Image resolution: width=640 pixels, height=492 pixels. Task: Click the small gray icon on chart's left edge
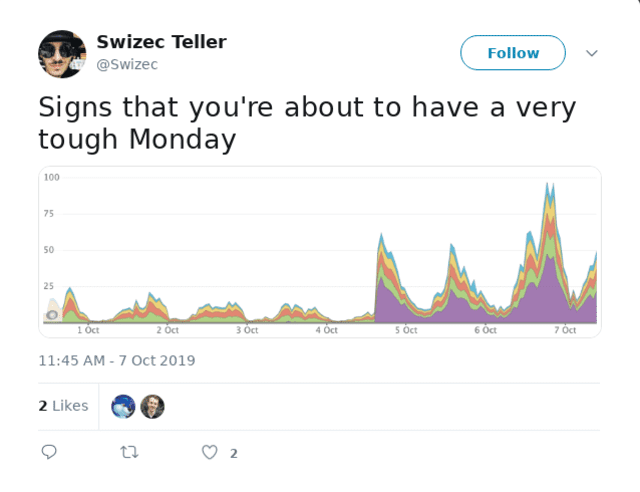51,316
